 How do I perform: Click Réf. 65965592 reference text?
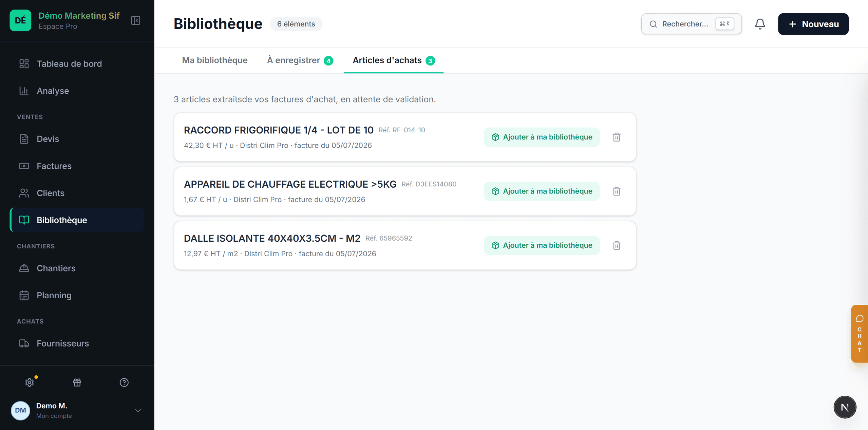pos(389,238)
